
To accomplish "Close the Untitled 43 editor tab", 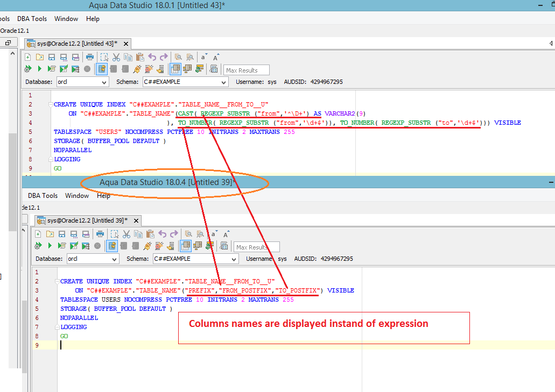I will point(125,44).
